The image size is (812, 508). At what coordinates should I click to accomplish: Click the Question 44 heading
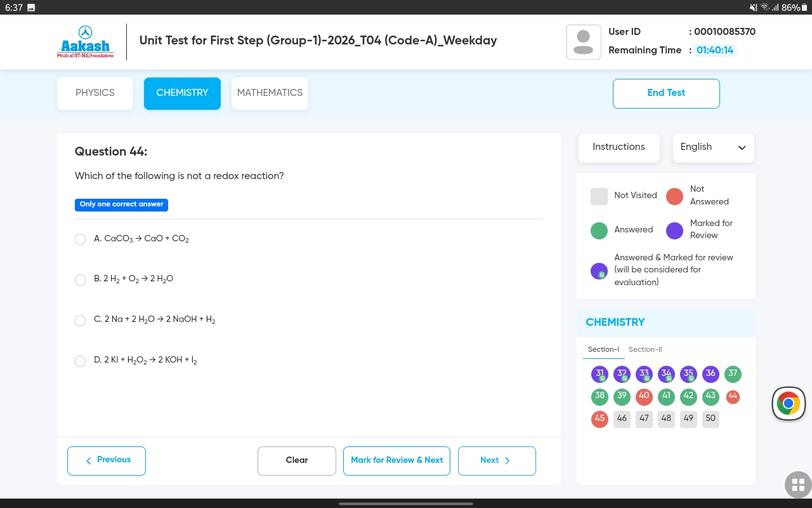(x=111, y=152)
